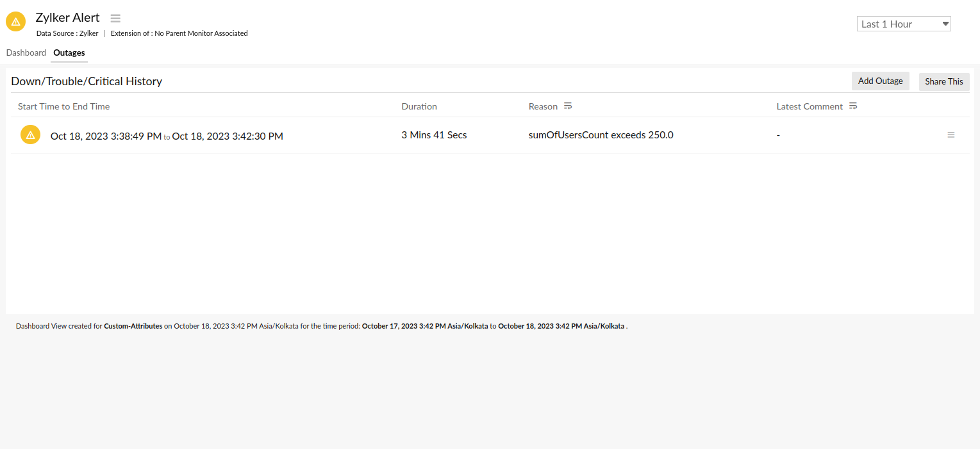Viewport: 980px width, 449px height.
Task: Click the reason text sumOfUsersCount exceeds 250.0
Action: pyautogui.click(x=601, y=135)
